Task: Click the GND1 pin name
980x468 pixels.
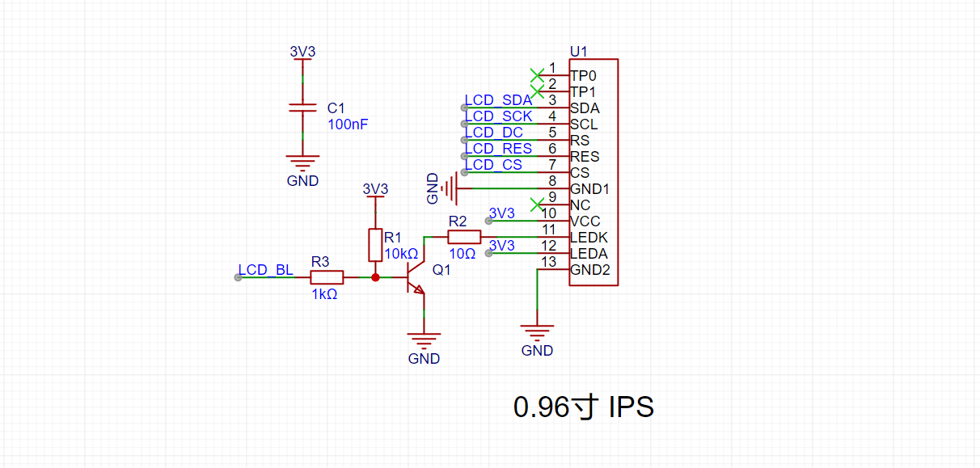Action: tap(589, 189)
